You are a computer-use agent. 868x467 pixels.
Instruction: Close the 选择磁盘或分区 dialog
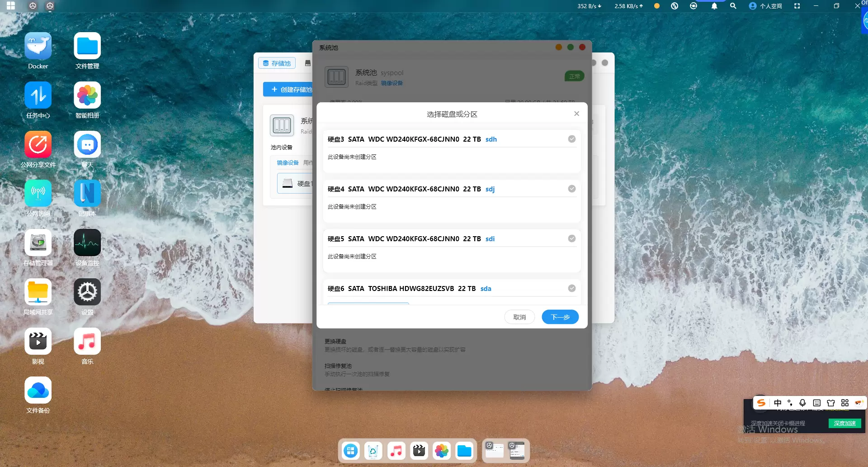click(576, 114)
